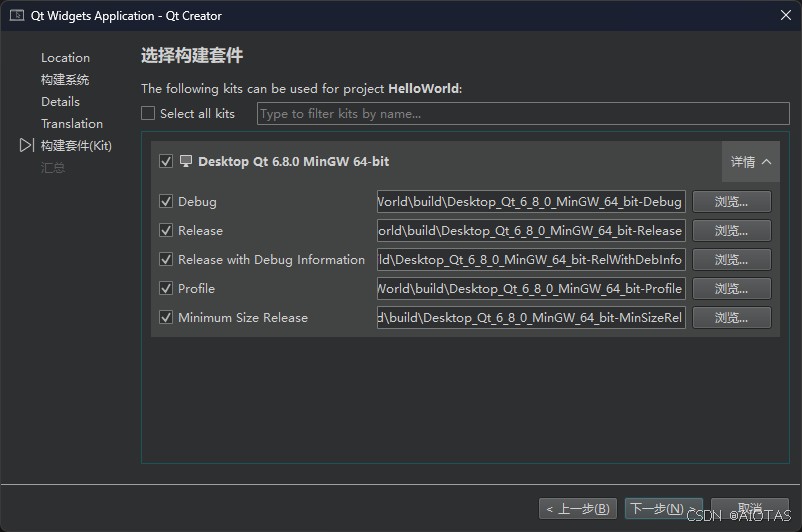Uncheck the Debug build configuration

(x=166, y=201)
